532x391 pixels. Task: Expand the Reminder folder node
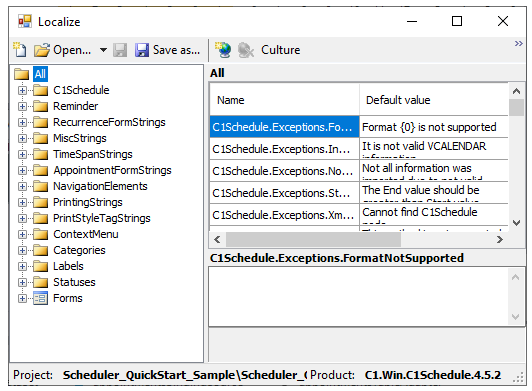tap(22, 106)
